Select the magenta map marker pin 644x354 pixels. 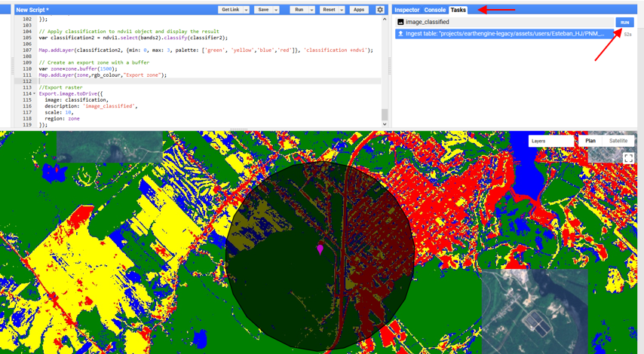coord(320,249)
